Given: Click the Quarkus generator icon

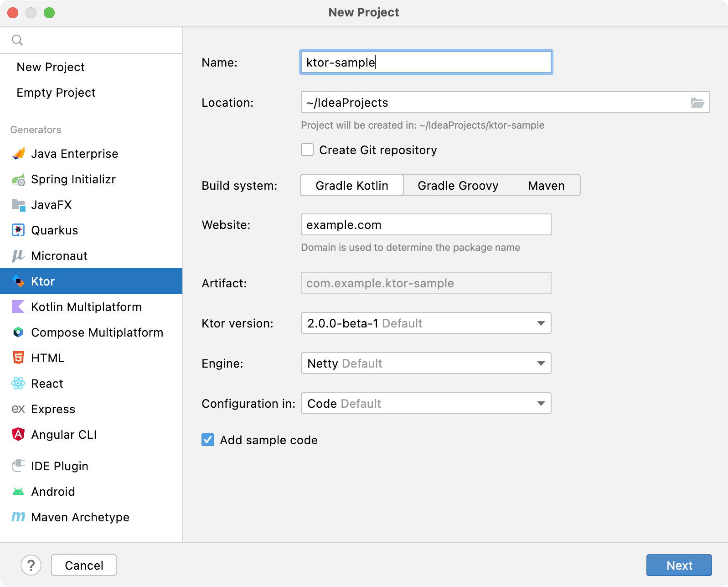Looking at the screenshot, I should coord(18,230).
